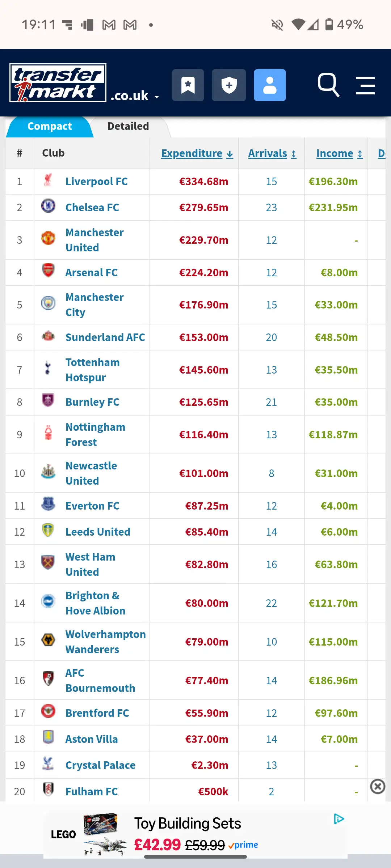Open the bookmark watchlist icon
This screenshot has width=391, height=868.
click(x=188, y=85)
